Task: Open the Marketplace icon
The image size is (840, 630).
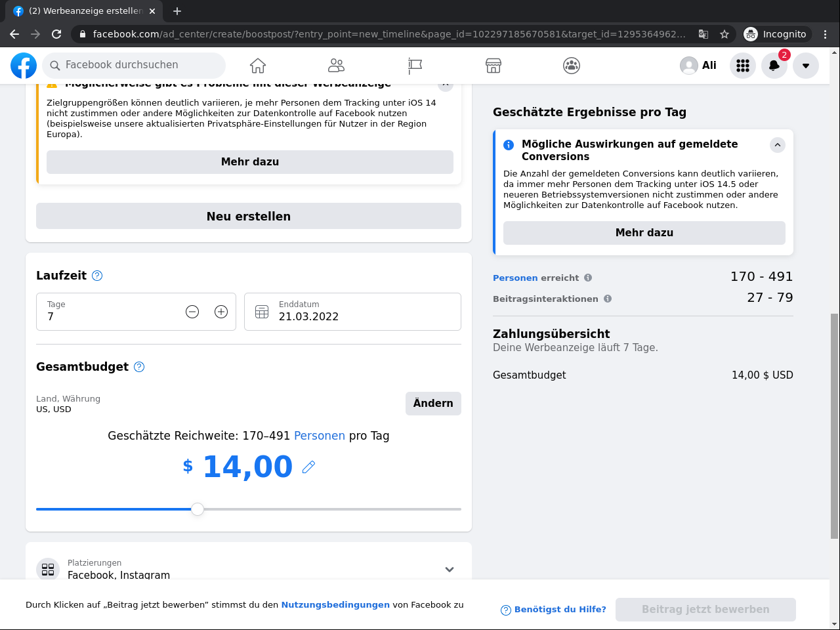Action: click(x=493, y=66)
